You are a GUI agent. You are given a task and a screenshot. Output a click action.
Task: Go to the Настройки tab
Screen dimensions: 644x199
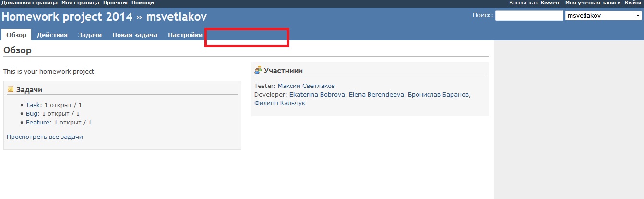pos(185,35)
